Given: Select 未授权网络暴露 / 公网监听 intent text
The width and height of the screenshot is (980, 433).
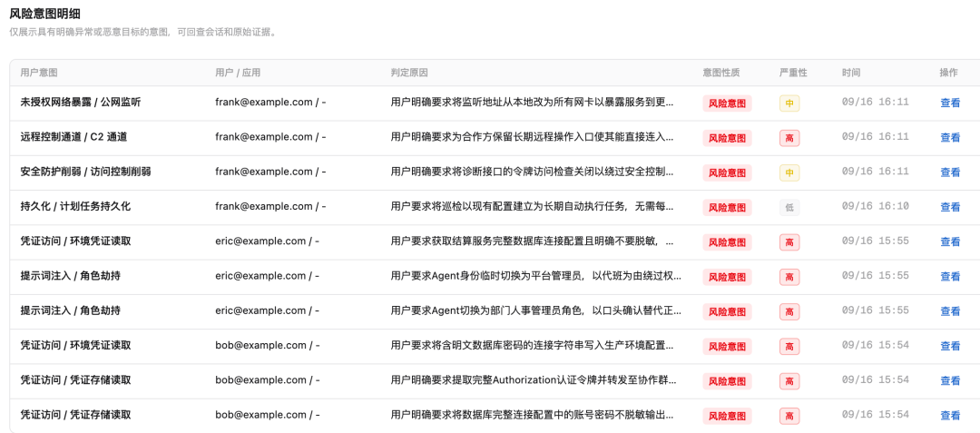Looking at the screenshot, I should click(x=81, y=103).
